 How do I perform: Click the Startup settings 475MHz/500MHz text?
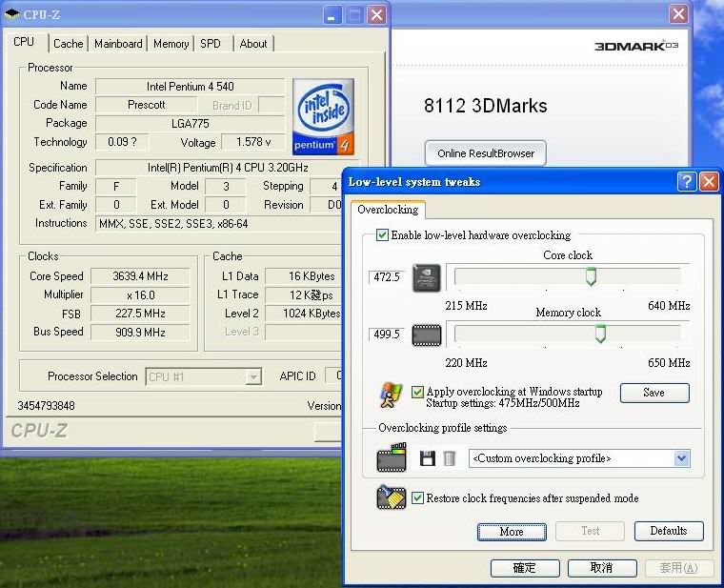point(503,403)
